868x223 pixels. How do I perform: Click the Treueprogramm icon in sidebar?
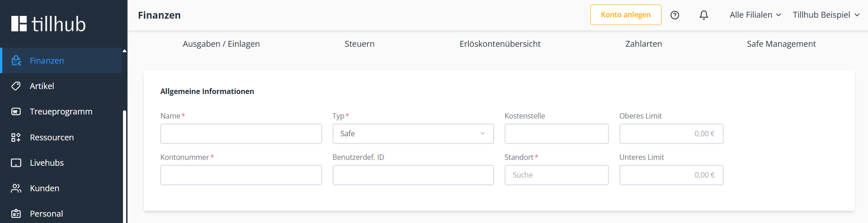click(x=16, y=112)
